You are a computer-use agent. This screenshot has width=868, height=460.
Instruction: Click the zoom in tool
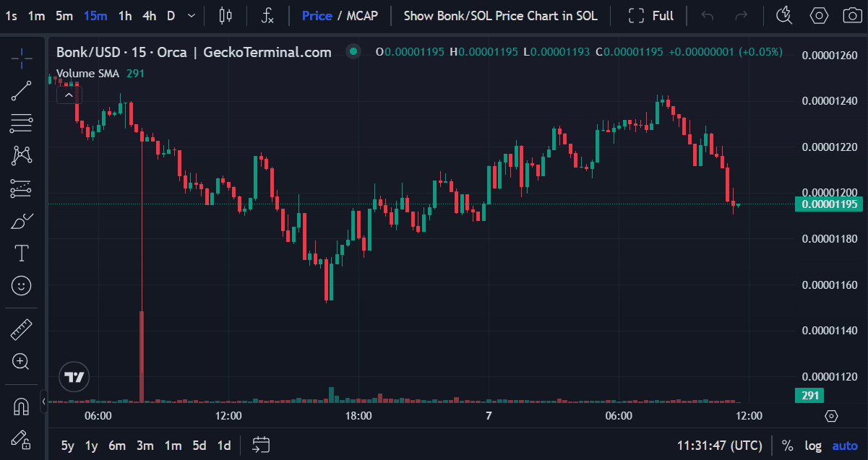[x=21, y=362]
